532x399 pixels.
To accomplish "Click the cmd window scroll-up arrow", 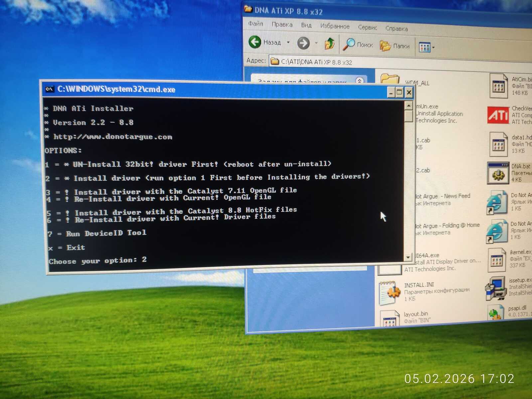I will 408,106.
